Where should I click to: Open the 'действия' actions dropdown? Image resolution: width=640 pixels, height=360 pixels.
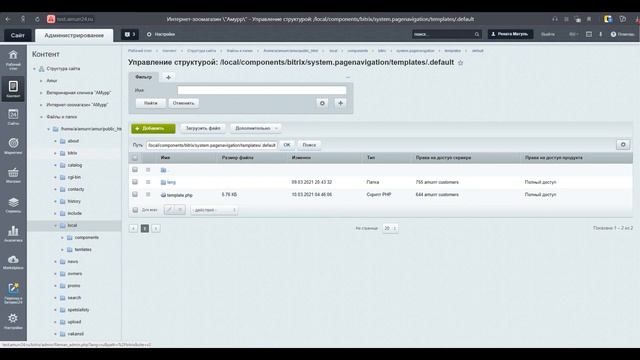(x=214, y=210)
